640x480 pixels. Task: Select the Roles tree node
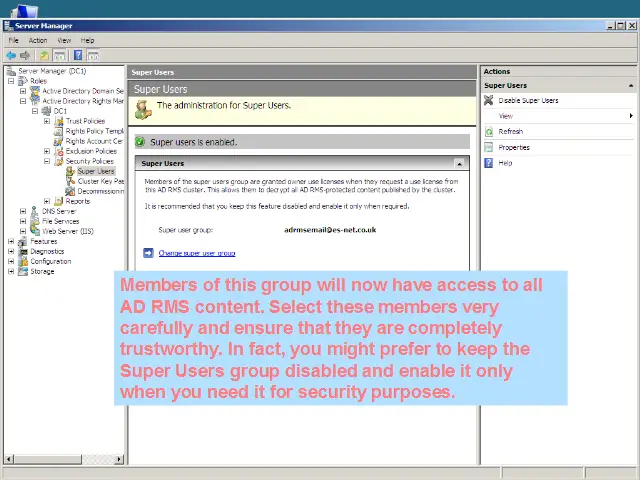click(x=38, y=81)
